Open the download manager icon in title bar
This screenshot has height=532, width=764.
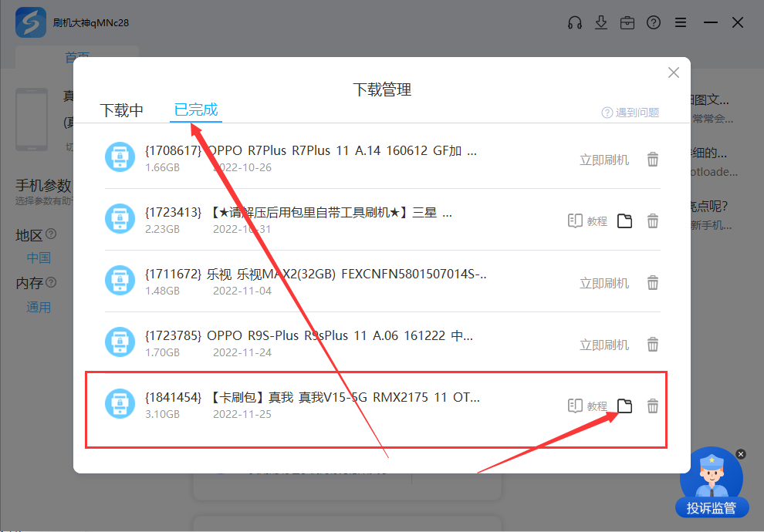601,22
